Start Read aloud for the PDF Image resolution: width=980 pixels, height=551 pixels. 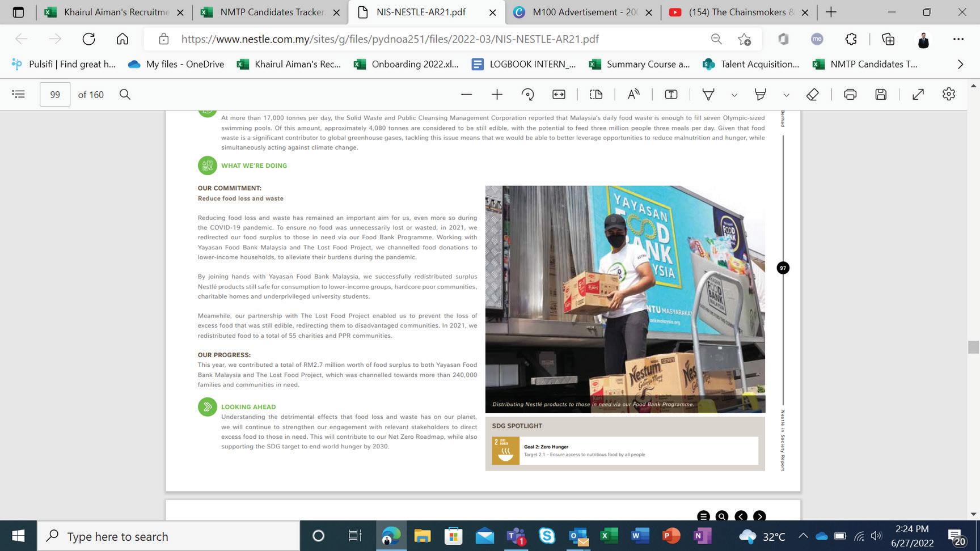tap(633, 94)
